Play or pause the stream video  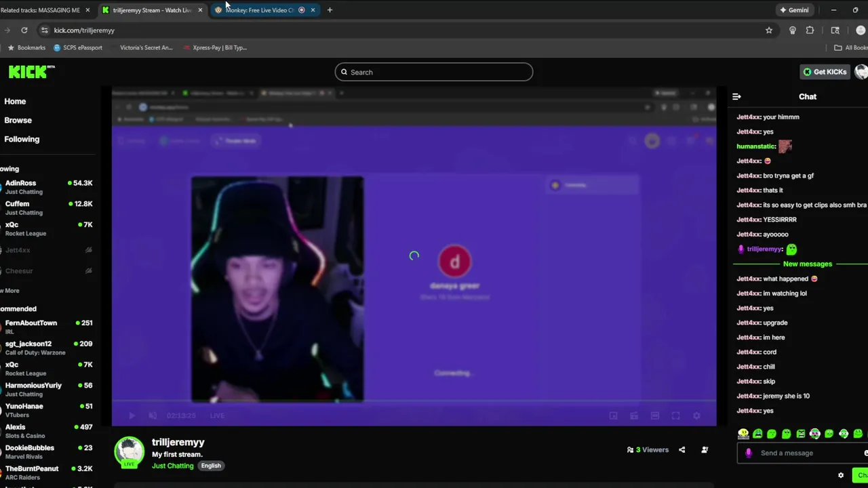(132, 415)
